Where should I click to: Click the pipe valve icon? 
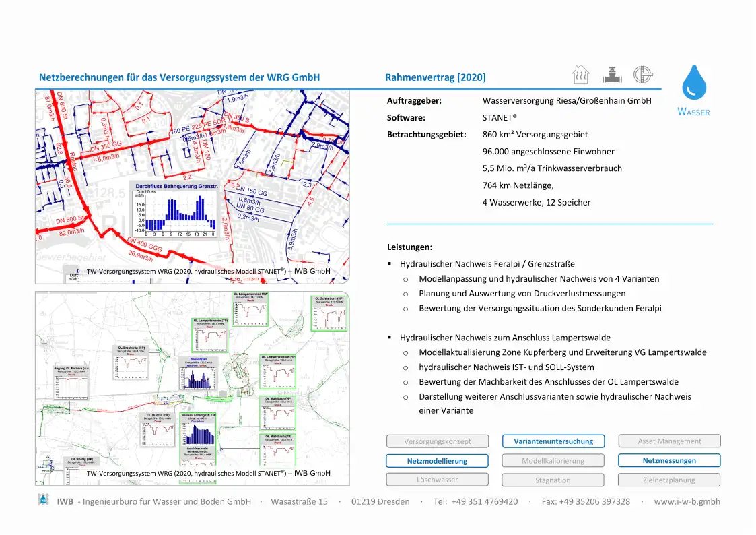pyautogui.click(x=612, y=75)
